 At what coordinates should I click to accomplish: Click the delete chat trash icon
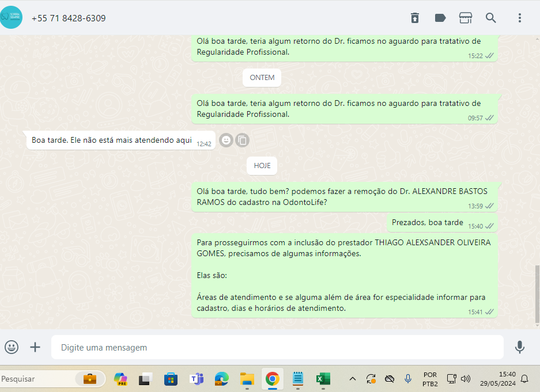(414, 18)
